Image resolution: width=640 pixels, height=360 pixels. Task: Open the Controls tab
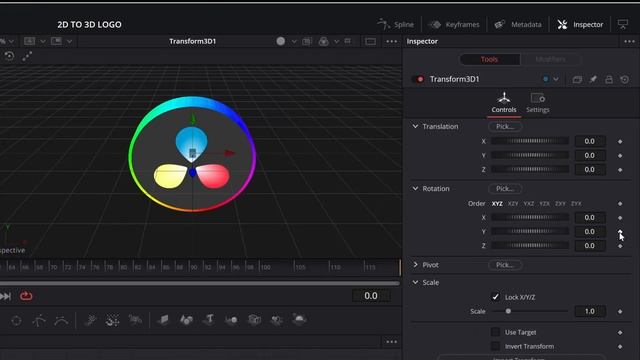pyautogui.click(x=504, y=103)
